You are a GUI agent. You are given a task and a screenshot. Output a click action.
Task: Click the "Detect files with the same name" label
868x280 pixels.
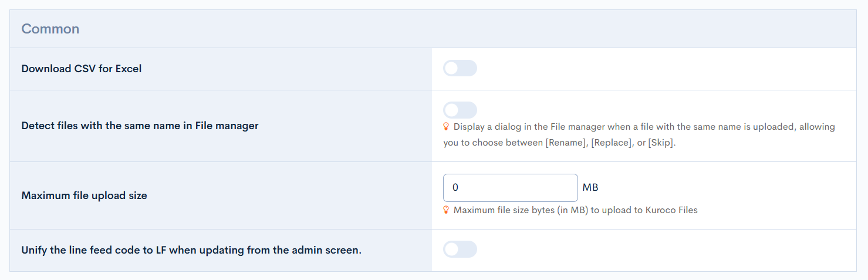(140, 126)
